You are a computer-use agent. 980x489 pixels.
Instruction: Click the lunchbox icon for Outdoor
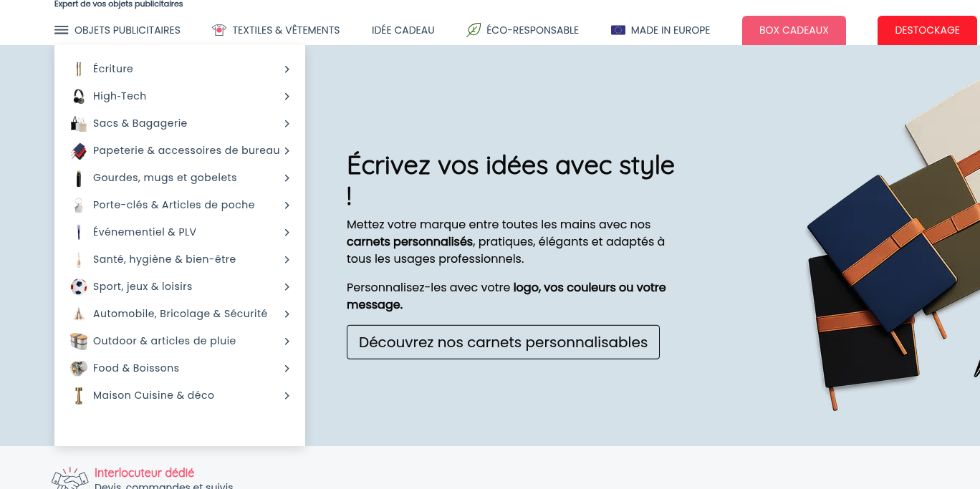tap(79, 341)
